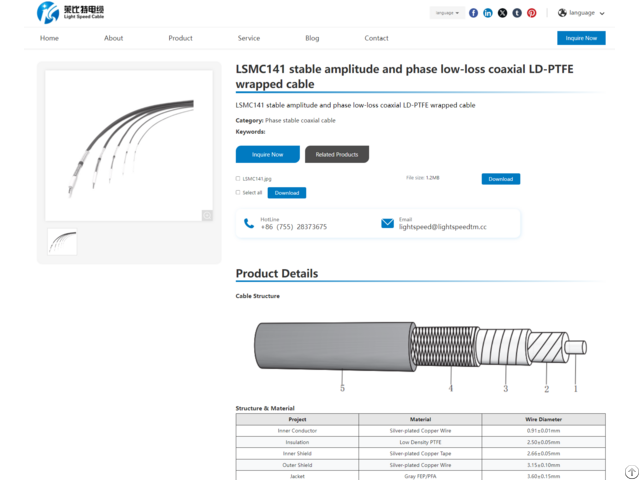Viewport: 640px width, 480px height.
Task: Open the Phase stable coaxial cable category link
Action: point(300,120)
